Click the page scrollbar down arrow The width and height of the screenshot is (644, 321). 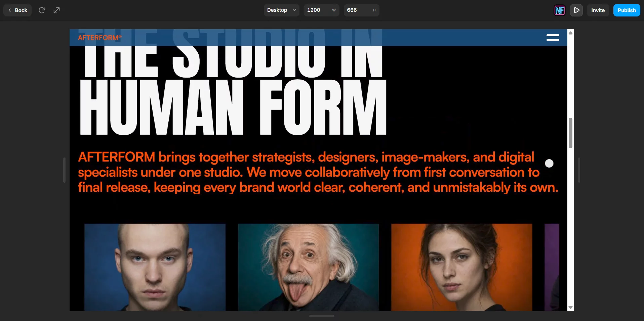[x=570, y=308]
